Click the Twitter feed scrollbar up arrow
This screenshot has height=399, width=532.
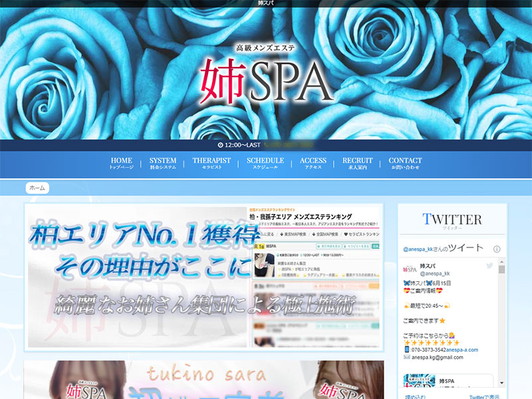click(x=502, y=261)
